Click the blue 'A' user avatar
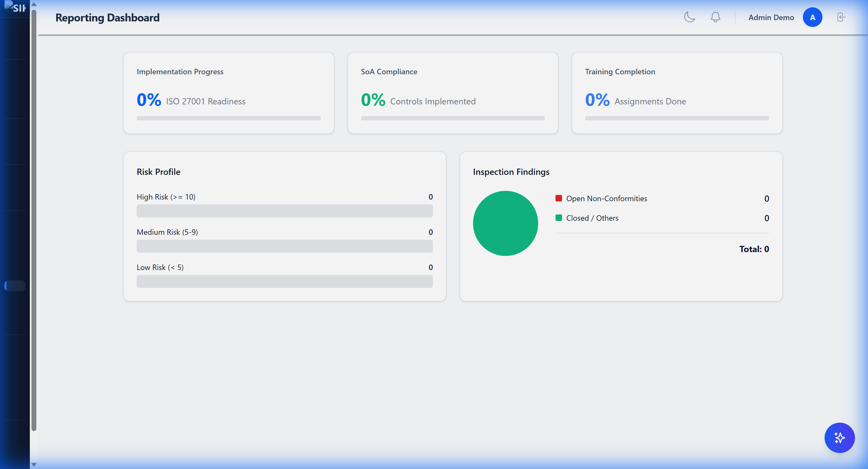868x469 pixels. pos(812,17)
